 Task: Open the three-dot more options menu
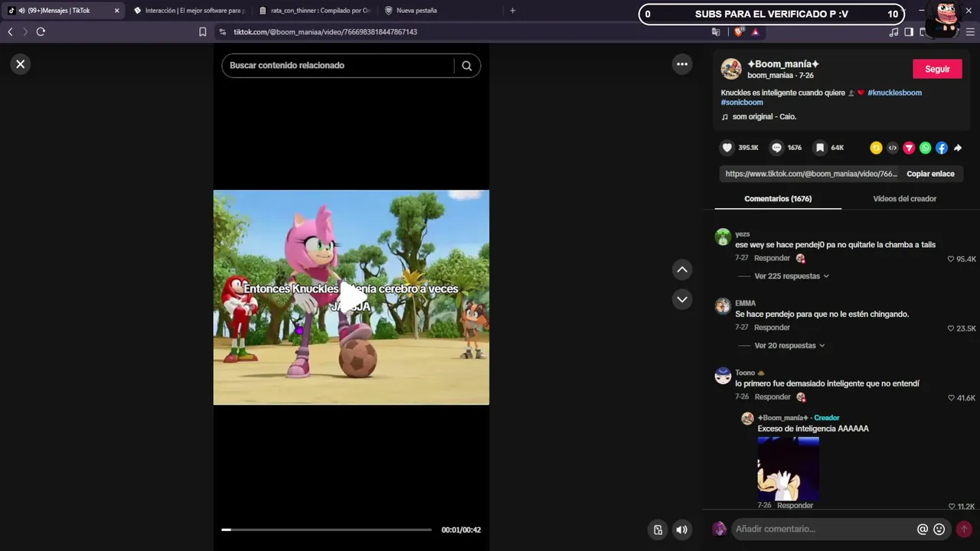click(x=682, y=64)
